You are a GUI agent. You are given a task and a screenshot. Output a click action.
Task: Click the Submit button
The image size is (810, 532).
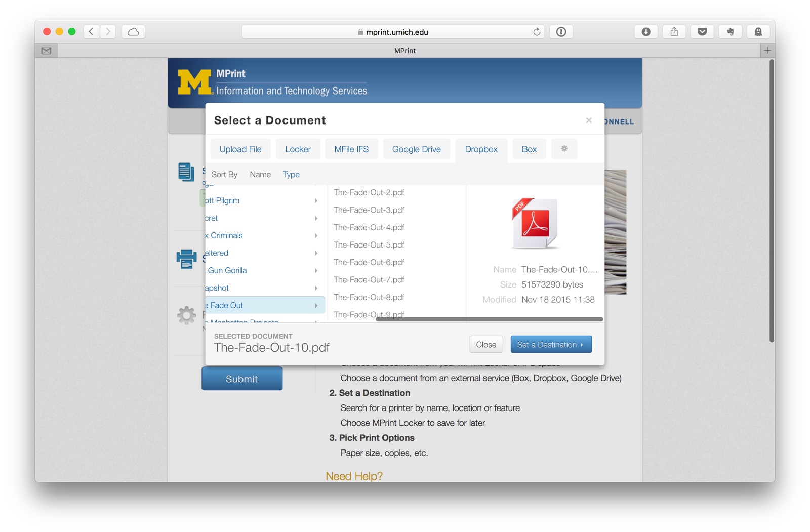point(242,379)
